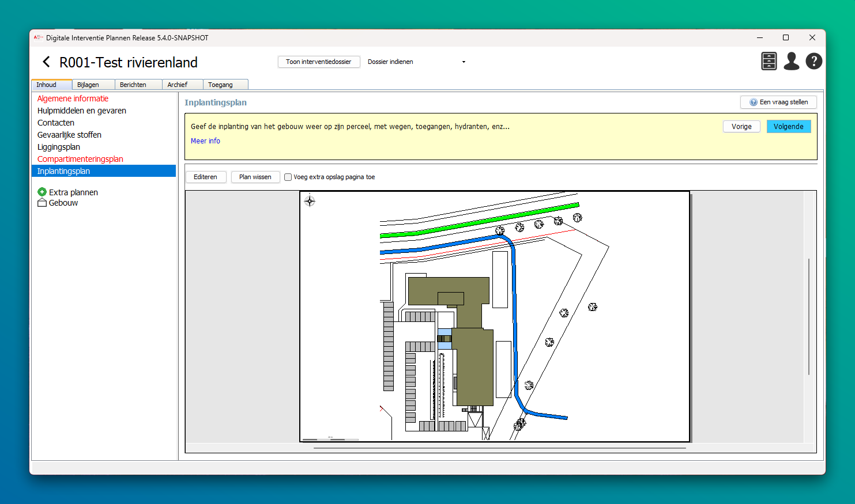
Task: Open the archive cabinet icon
Action: [x=769, y=61]
